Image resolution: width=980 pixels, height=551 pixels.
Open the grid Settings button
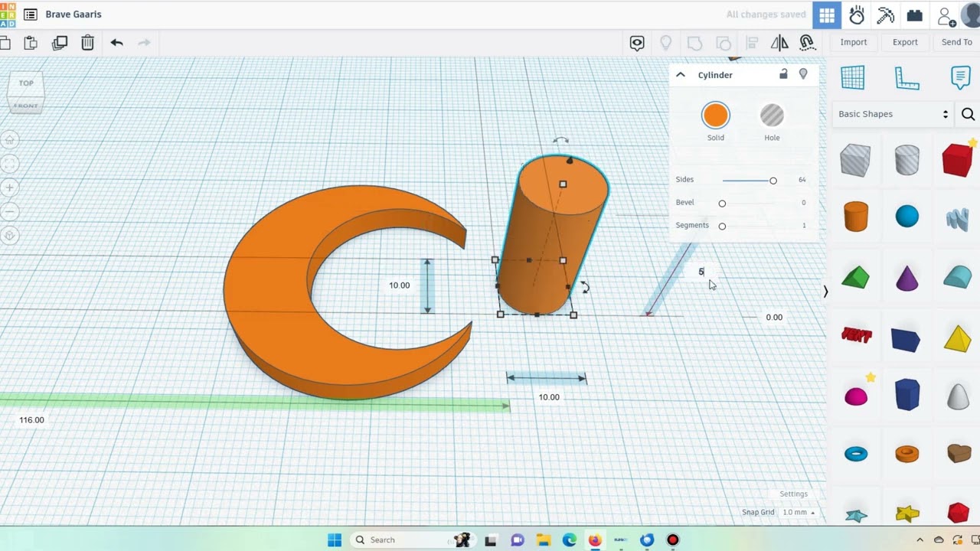click(794, 494)
